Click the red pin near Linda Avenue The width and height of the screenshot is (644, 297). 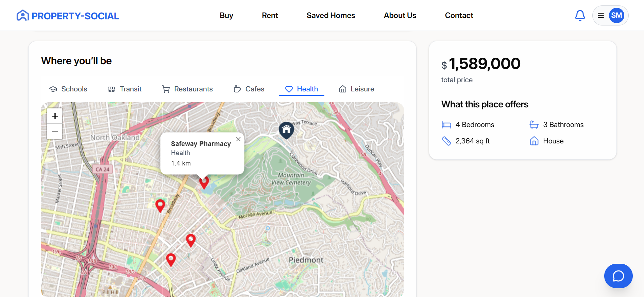(191, 241)
